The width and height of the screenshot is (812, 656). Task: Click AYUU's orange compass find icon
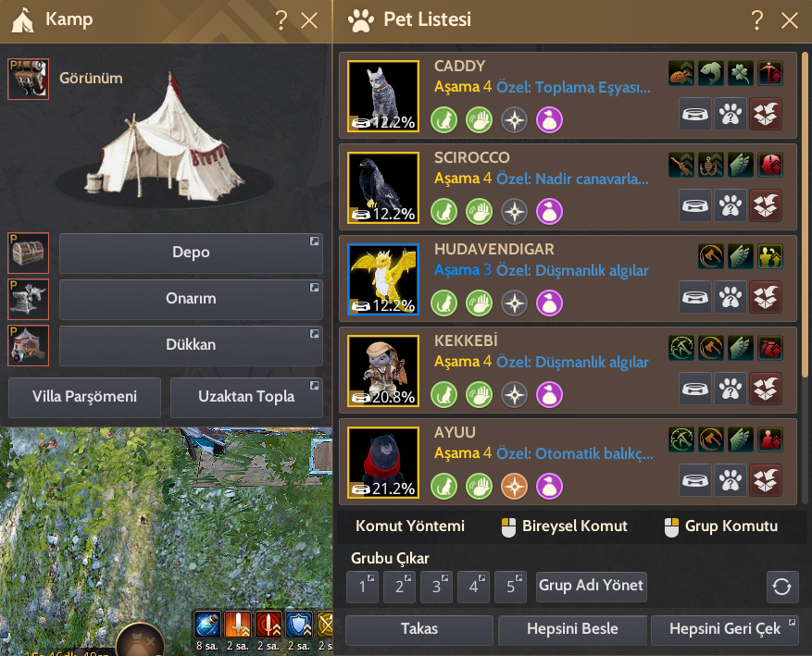tap(514, 487)
